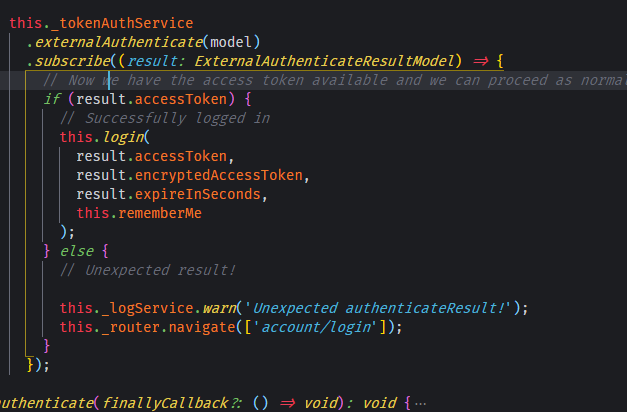Viewport: 627px width, 412px height.
Task: Click the closing '});' of the subscribe call
Action: (x=38, y=365)
